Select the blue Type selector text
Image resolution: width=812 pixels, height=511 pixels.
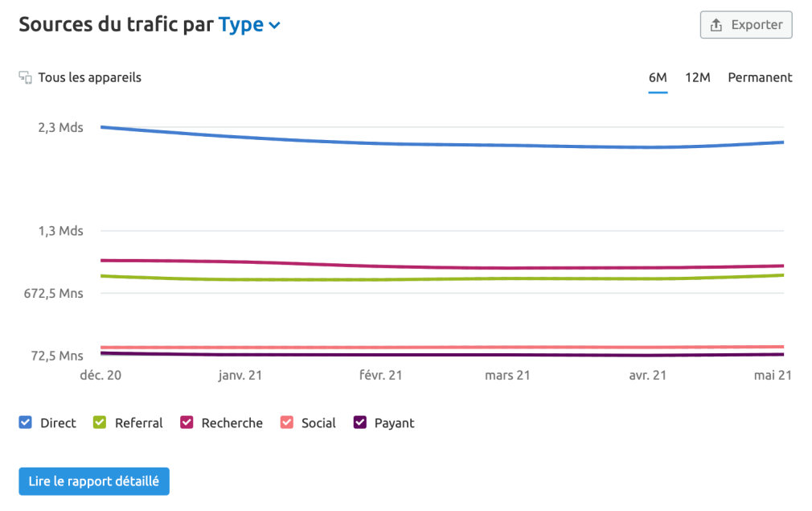[241, 25]
